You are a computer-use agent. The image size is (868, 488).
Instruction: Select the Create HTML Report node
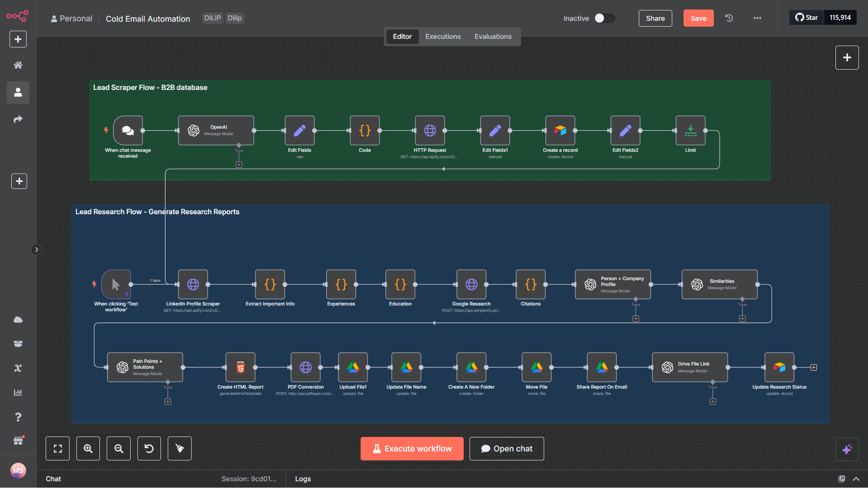click(240, 367)
